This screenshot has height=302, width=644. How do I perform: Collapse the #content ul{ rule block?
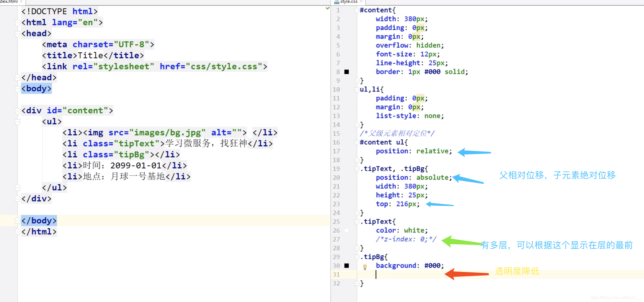click(357, 142)
